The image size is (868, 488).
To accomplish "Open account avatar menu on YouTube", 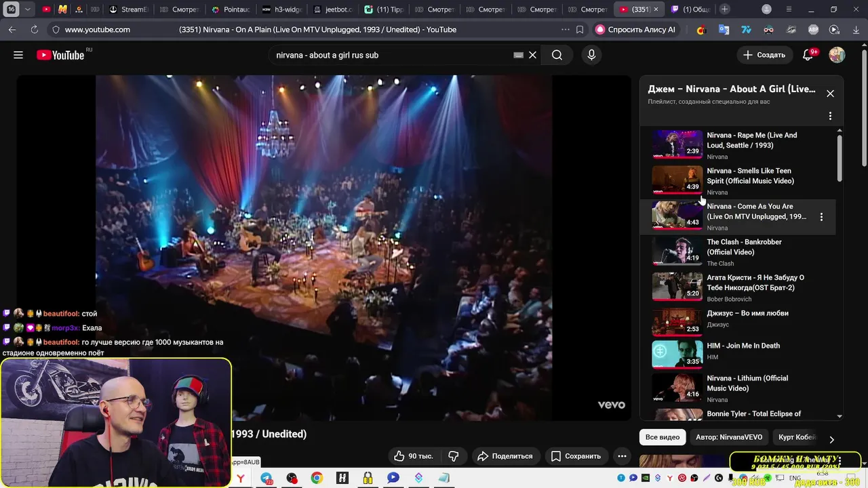I will pyautogui.click(x=837, y=55).
